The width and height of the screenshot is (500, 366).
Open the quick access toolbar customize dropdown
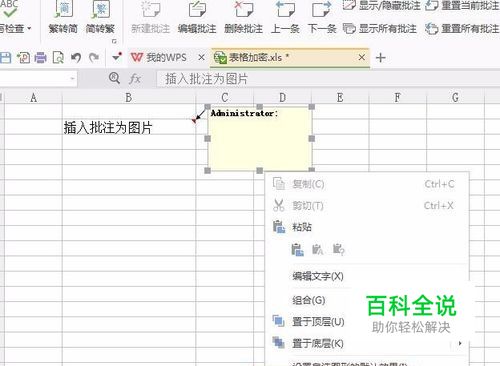(117, 57)
